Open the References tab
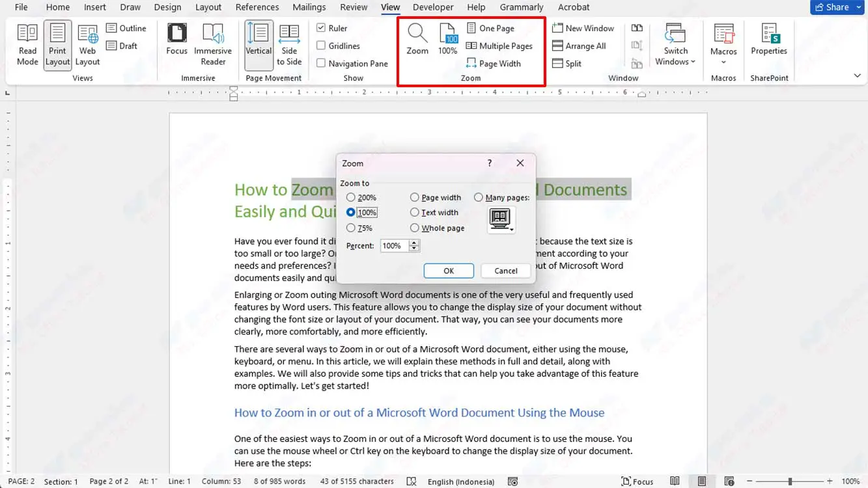 click(x=257, y=7)
